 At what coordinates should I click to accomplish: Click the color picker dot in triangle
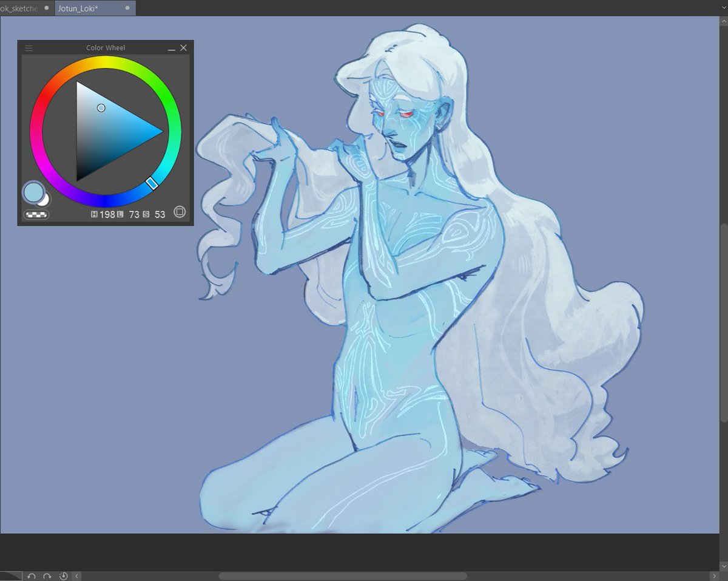coord(101,107)
